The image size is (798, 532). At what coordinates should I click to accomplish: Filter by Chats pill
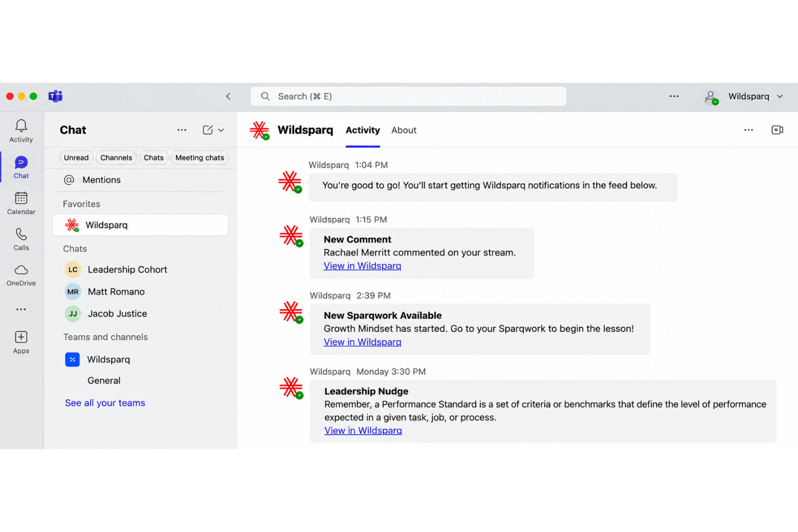[x=154, y=158]
